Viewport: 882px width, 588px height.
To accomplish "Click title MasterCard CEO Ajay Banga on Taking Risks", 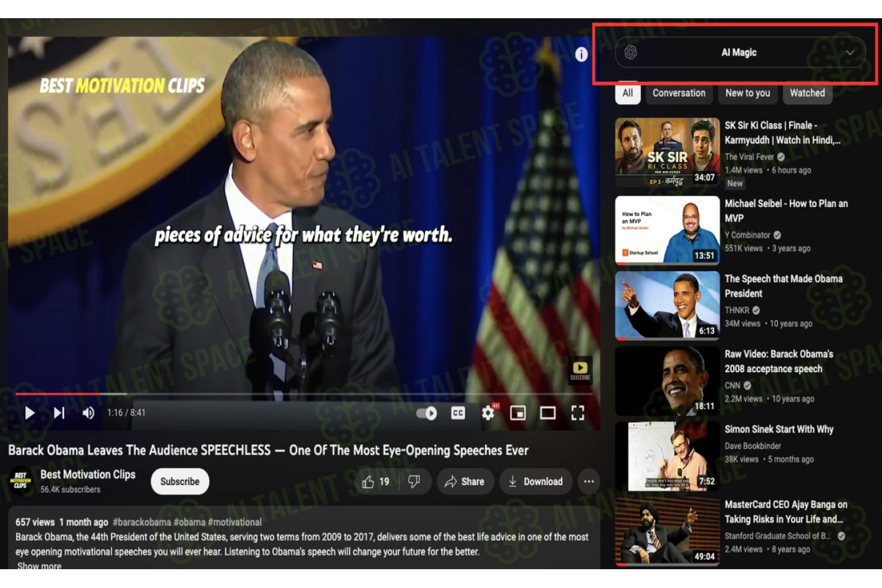I will (786, 512).
